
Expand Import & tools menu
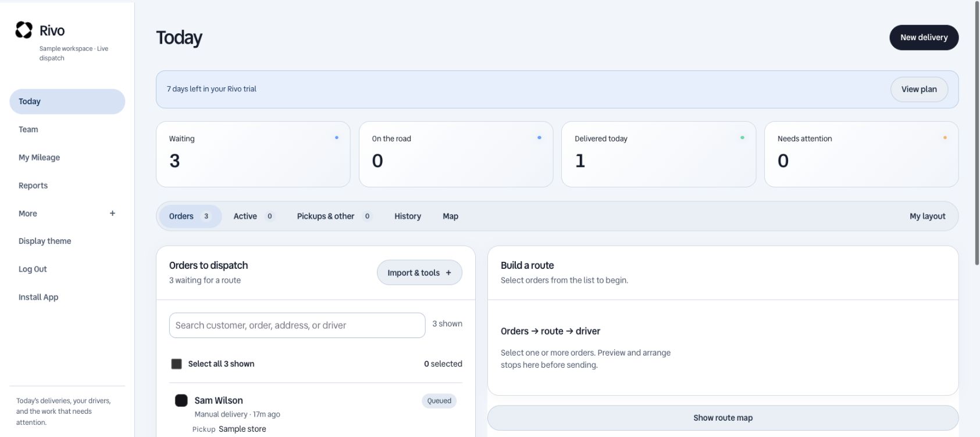pos(419,272)
